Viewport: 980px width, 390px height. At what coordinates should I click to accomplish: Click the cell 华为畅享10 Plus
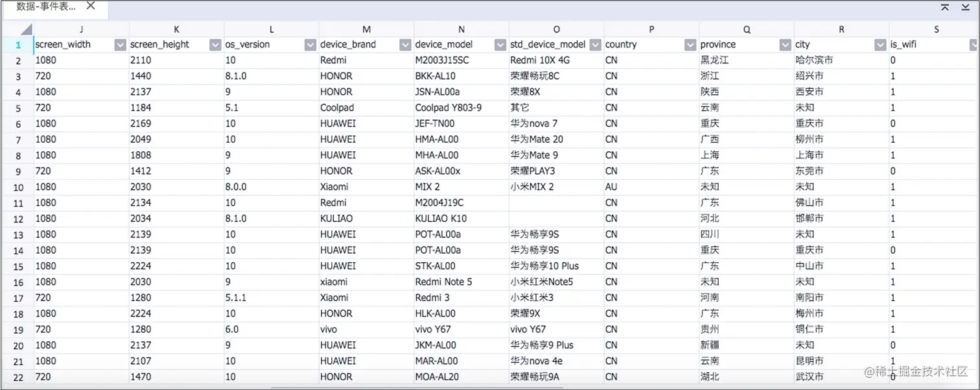click(x=557, y=266)
